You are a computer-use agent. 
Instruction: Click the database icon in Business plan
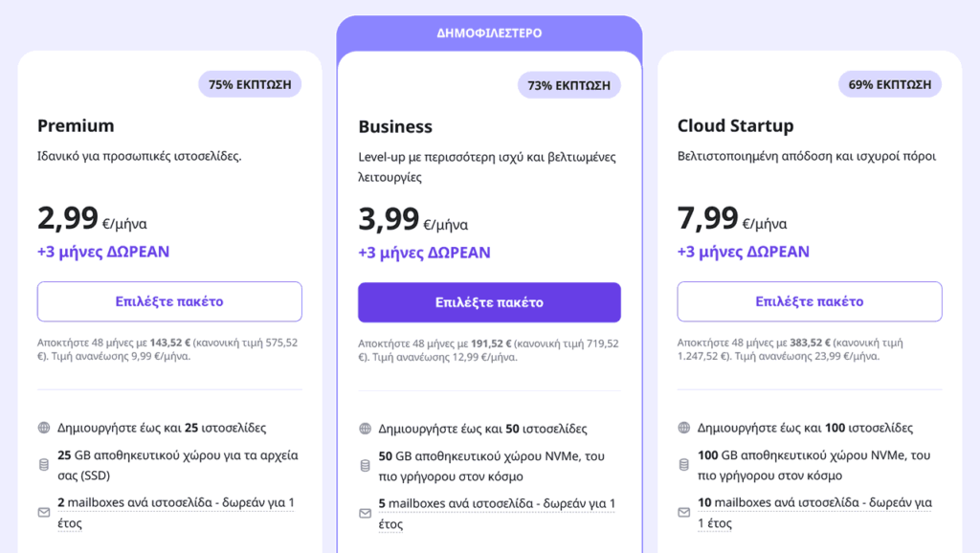(x=365, y=466)
